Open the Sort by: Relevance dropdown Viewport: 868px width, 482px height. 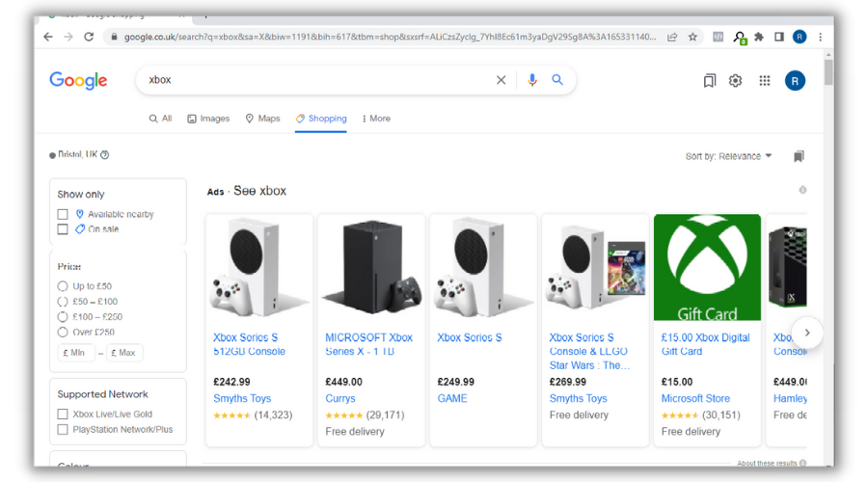pos(728,156)
